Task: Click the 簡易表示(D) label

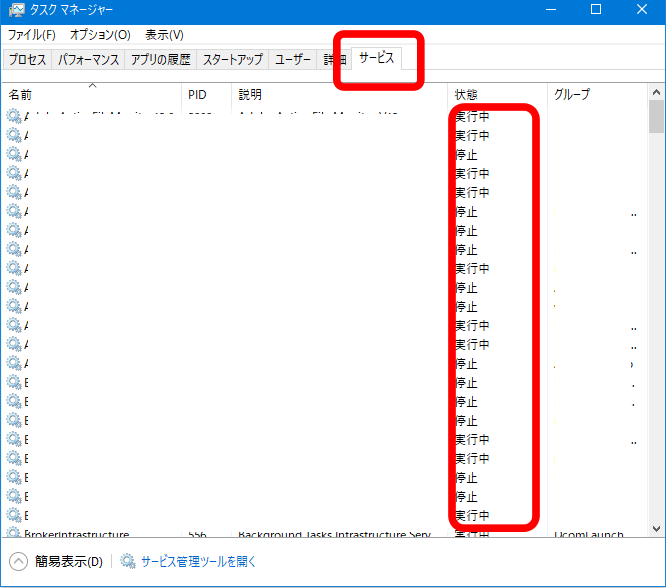Action: pyautogui.click(x=69, y=562)
